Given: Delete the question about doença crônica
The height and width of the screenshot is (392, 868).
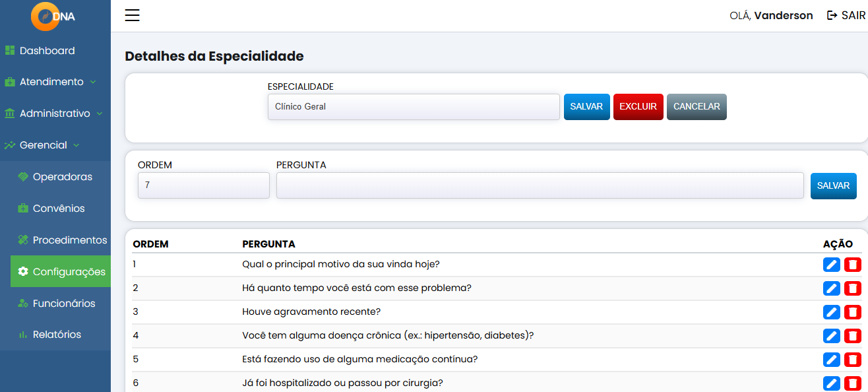Looking at the screenshot, I should click(x=852, y=336).
